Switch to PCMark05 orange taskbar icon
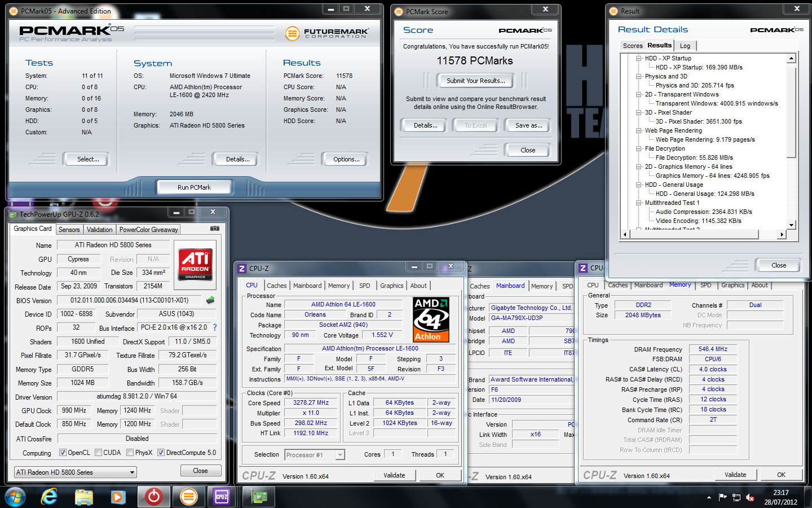The width and height of the screenshot is (812, 508). tap(188, 497)
